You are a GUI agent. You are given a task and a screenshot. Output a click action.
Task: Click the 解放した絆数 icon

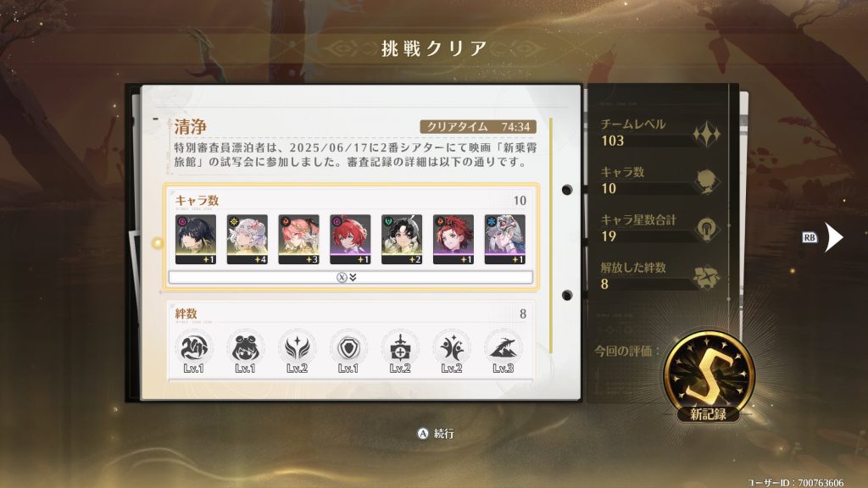[706, 277]
